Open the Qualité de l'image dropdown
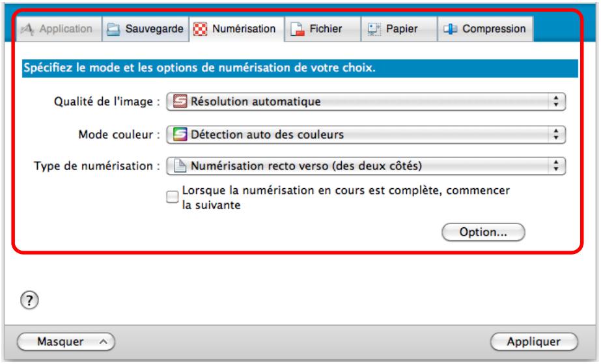 click(366, 102)
